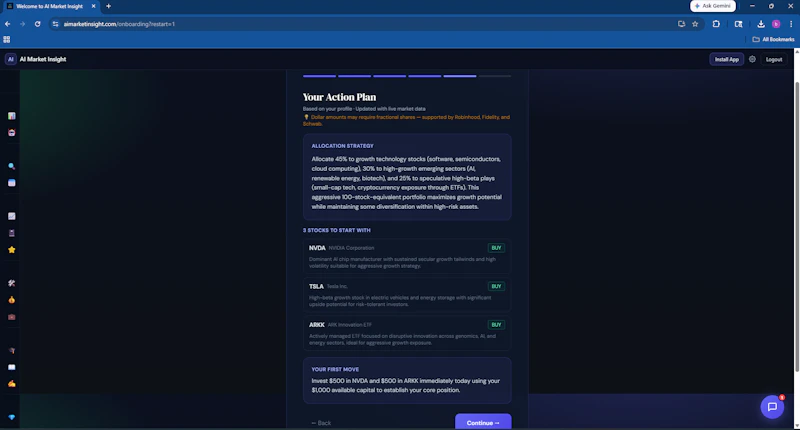Select the TSLA ticker text
Screen dimensions: 800x430
(x=316, y=286)
